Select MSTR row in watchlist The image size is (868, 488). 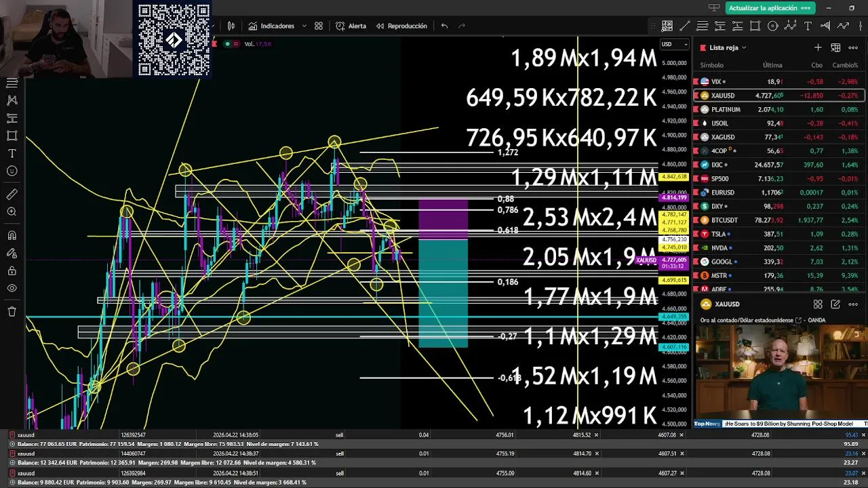pyautogui.click(x=778, y=276)
